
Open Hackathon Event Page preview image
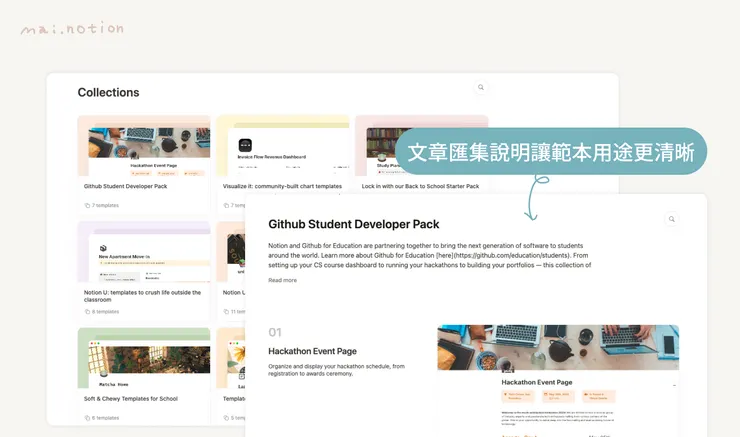coord(558,380)
